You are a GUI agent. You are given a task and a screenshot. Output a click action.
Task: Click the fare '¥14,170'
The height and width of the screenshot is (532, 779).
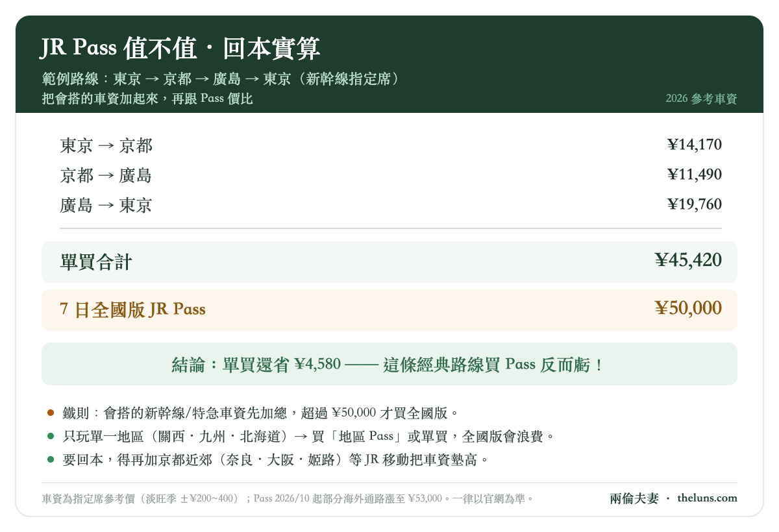pyautogui.click(x=694, y=145)
